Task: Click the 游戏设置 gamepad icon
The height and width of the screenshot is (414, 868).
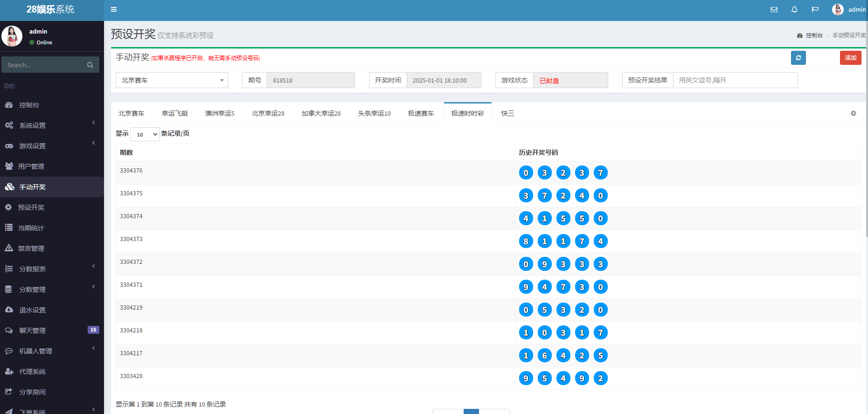Action: coord(9,146)
